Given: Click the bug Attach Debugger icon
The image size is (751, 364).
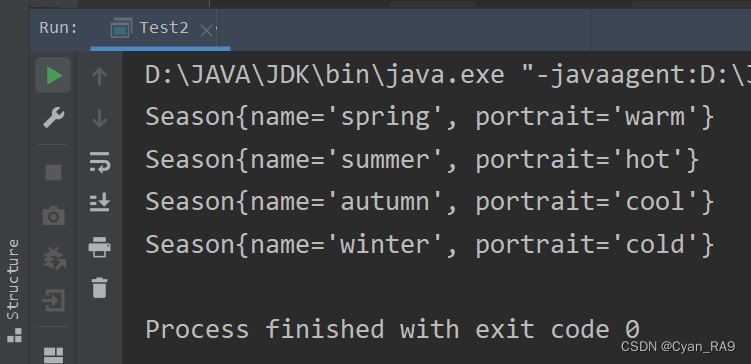Looking at the screenshot, I should (x=54, y=259).
